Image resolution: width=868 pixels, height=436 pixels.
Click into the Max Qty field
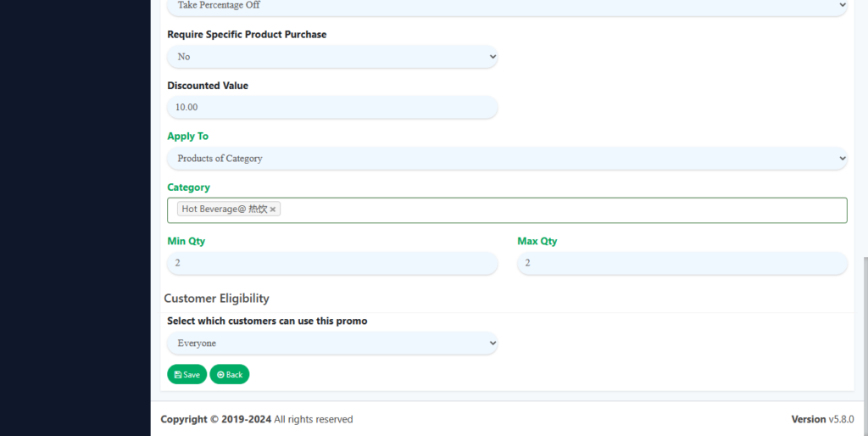click(x=682, y=264)
